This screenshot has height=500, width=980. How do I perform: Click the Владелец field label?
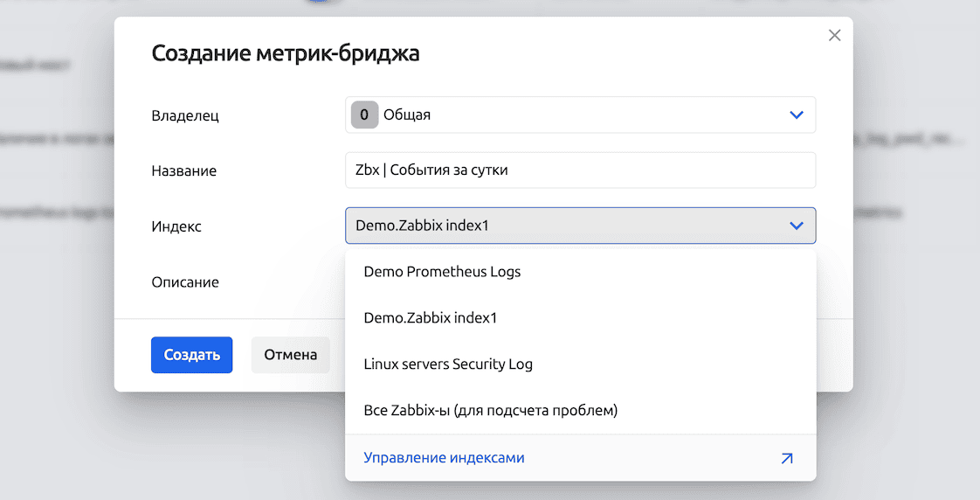(185, 115)
